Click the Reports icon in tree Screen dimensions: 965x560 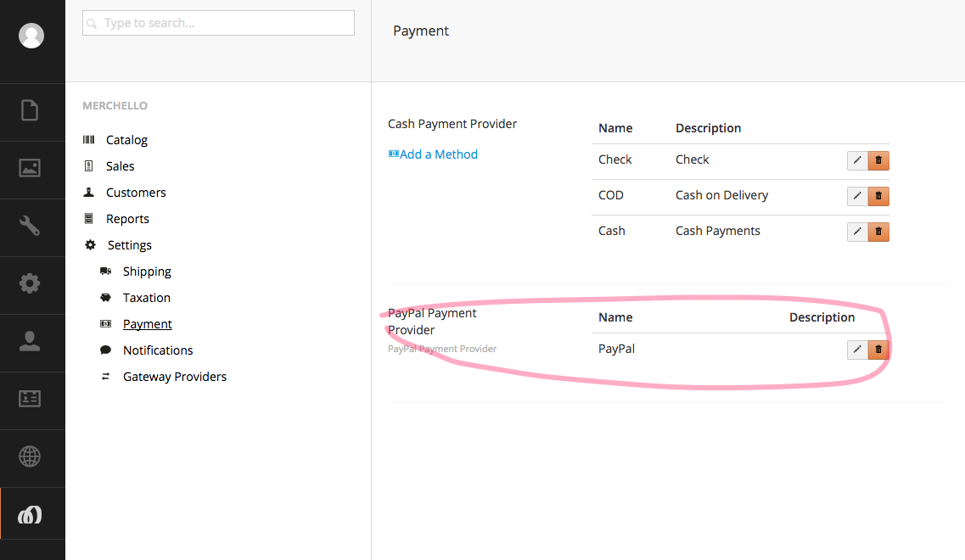(x=88, y=218)
